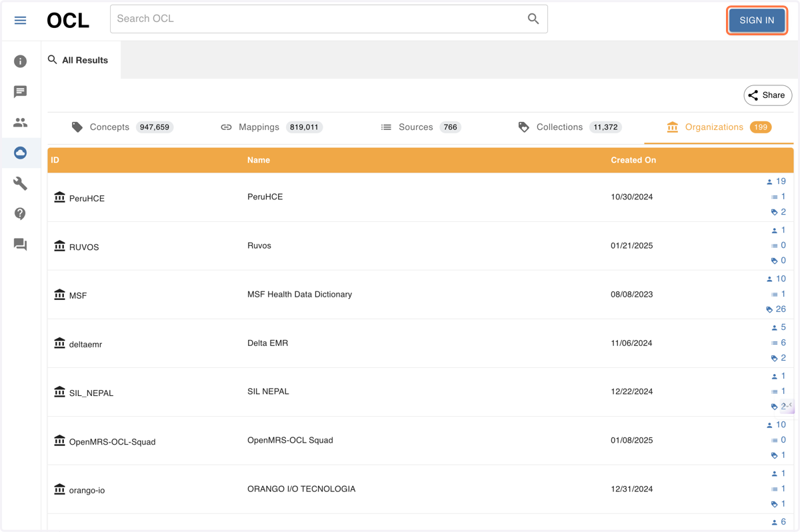Viewport: 800px width, 532px height.
Task: Open the orango-io organization ID
Action: [87, 490]
